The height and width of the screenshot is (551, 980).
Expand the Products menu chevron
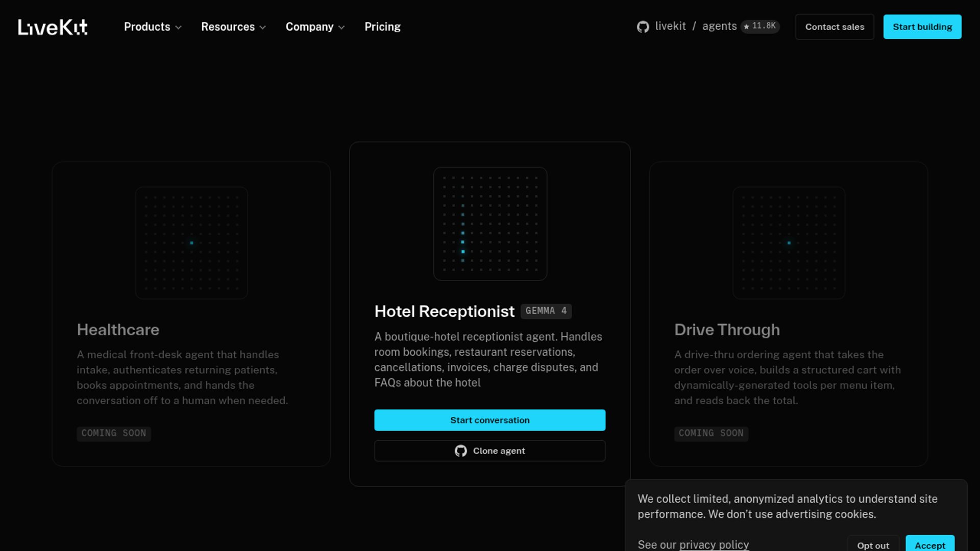(x=178, y=28)
